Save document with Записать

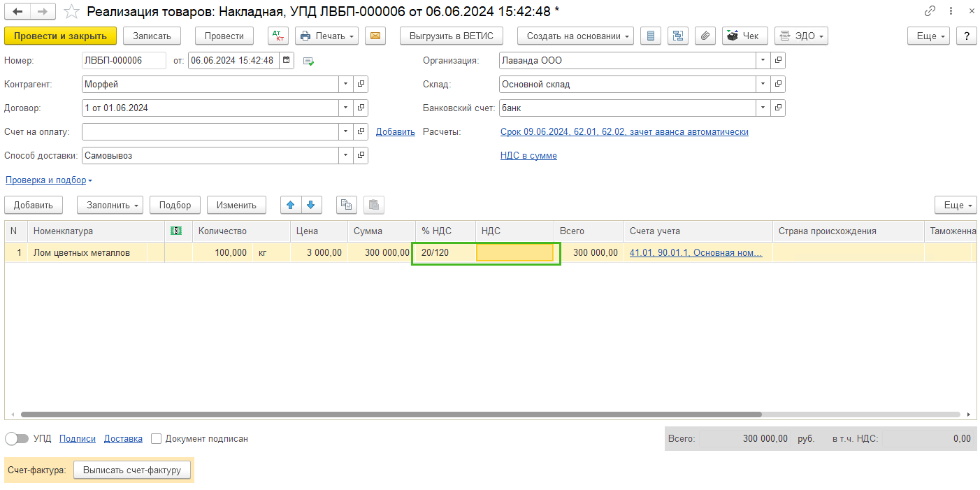[x=152, y=36]
